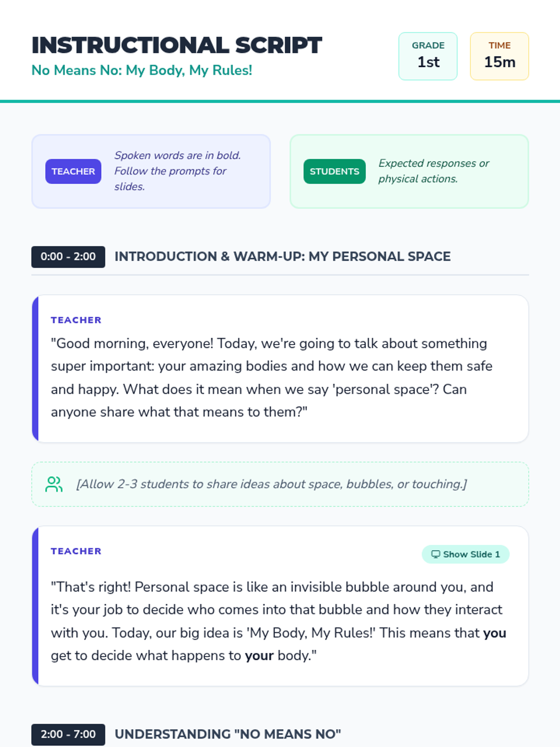Screen dimensions: 560x747
Task: Click the TIME 15m info card
Action: [x=499, y=56]
